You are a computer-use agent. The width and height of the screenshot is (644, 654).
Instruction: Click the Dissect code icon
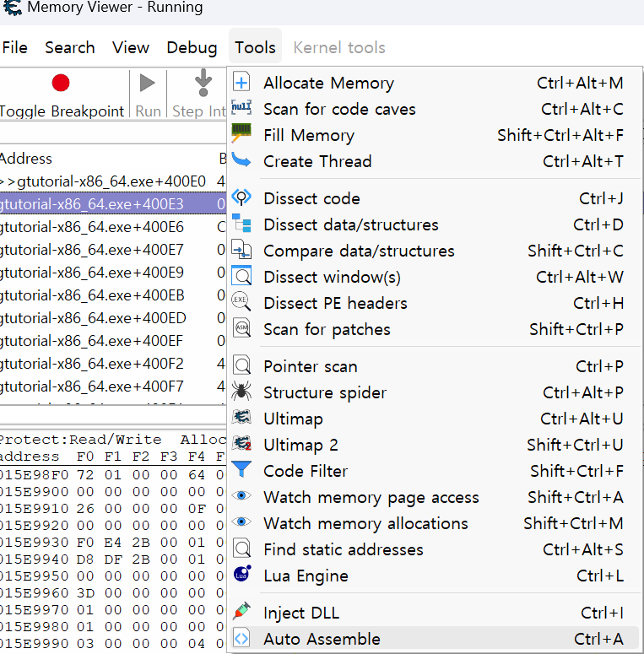[241, 197]
